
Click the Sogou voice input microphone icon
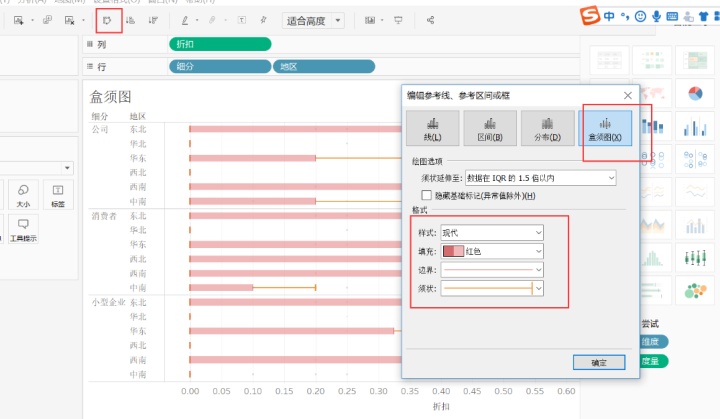(657, 17)
